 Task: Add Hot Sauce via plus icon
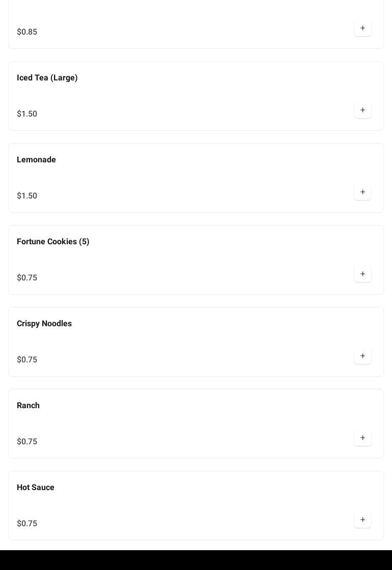[362, 520]
